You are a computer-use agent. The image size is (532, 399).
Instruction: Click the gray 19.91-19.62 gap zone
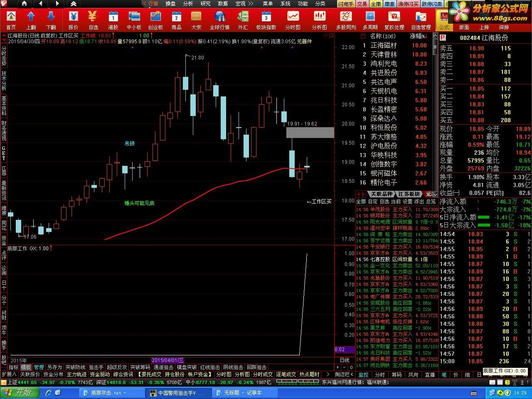point(310,133)
